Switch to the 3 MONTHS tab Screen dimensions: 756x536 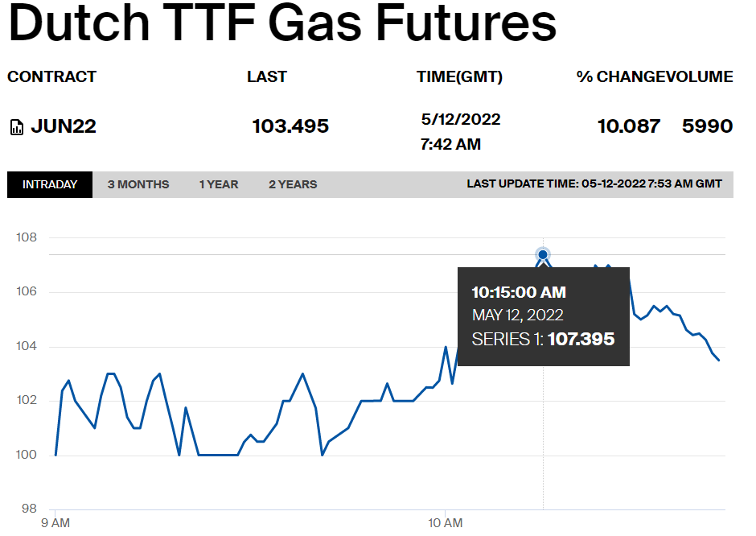tap(138, 184)
